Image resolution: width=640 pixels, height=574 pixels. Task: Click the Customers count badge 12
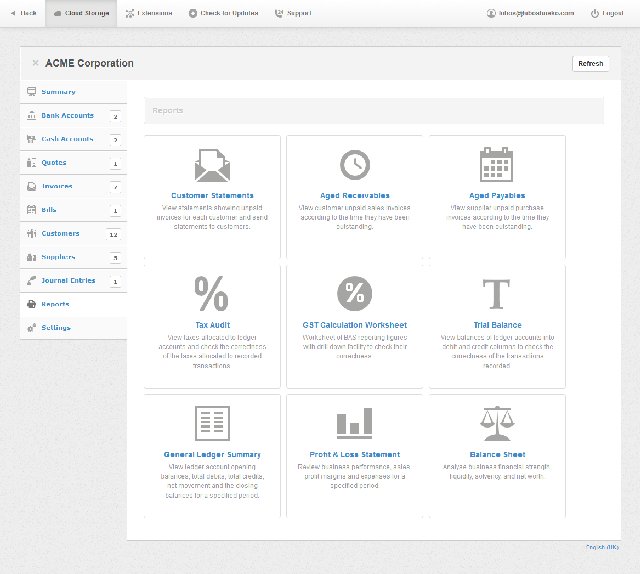pyautogui.click(x=113, y=234)
